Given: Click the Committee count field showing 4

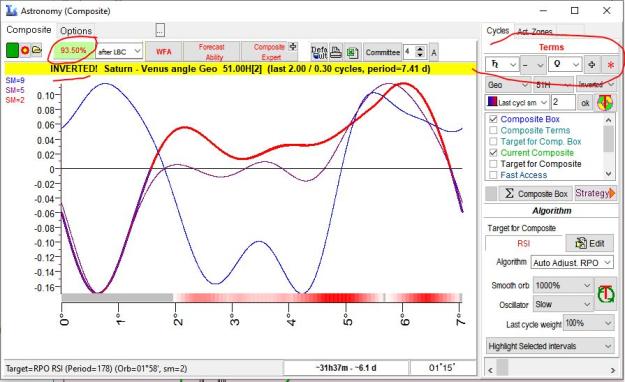Looking at the screenshot, I should [409, 52].
